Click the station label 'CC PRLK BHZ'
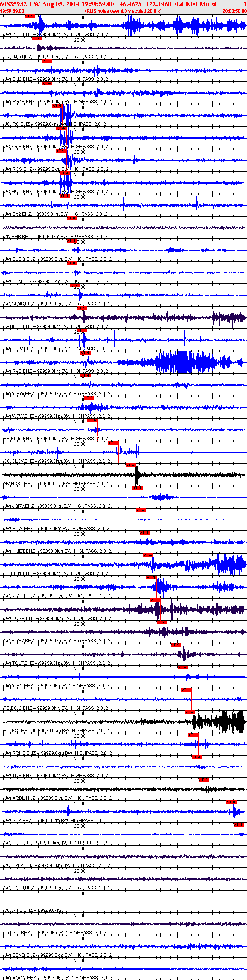Viewport: 247px width, 980px height. tap(19, 865)
